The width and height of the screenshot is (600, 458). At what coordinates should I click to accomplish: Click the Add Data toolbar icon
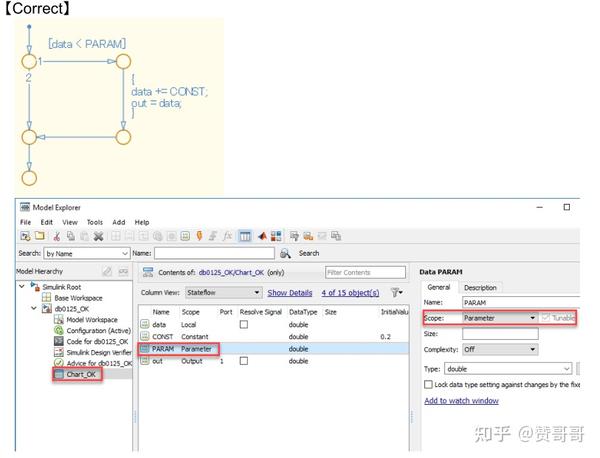(185, 236)
